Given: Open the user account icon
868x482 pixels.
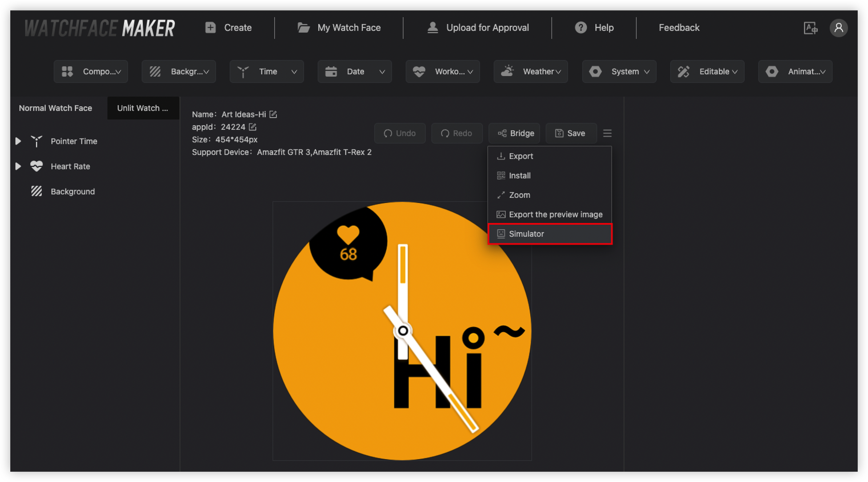Looking at the screenshot, I should coord(839,28).
